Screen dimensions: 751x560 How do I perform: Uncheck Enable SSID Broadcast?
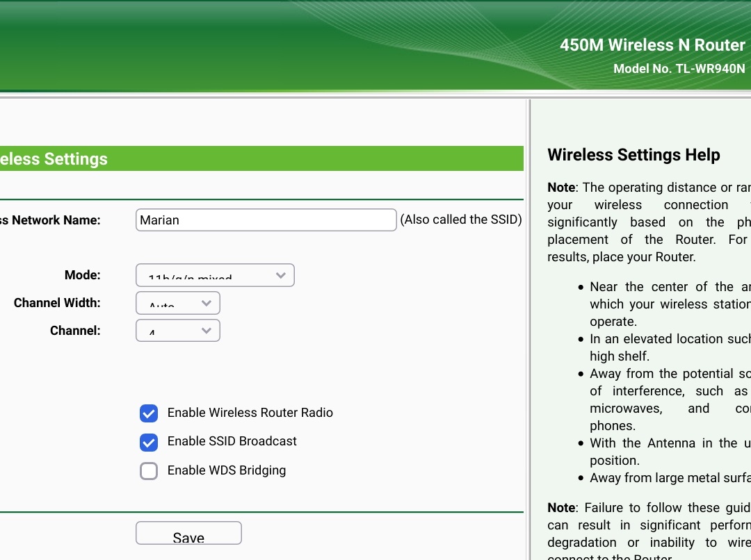click(x=149, y=442)
